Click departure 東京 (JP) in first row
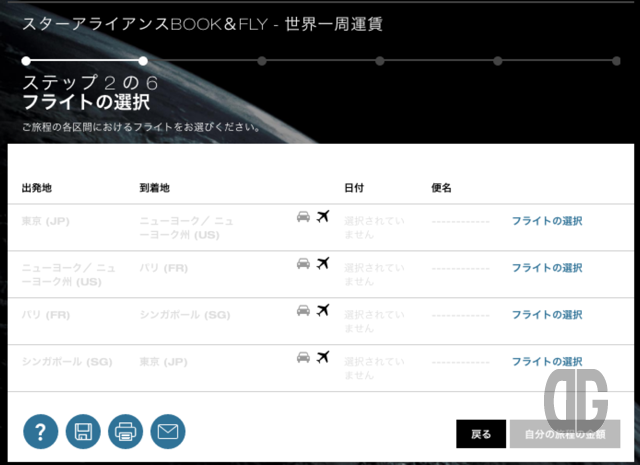 pyautogui.click(x=46, y=221)
